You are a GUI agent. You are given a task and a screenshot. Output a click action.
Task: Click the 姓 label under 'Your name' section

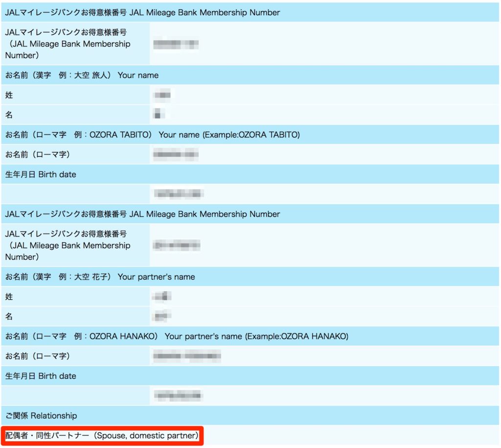(9, 95)
